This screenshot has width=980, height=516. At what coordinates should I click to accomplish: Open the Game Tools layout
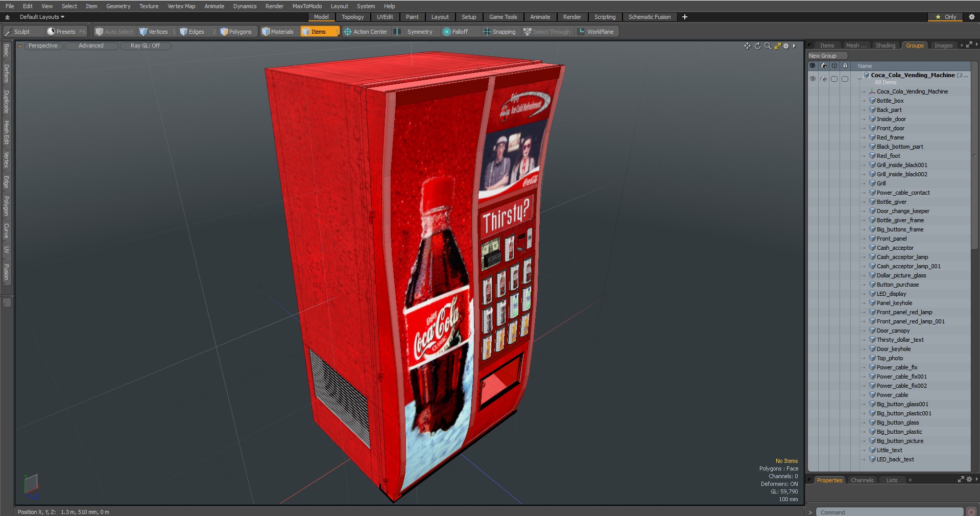503,17
